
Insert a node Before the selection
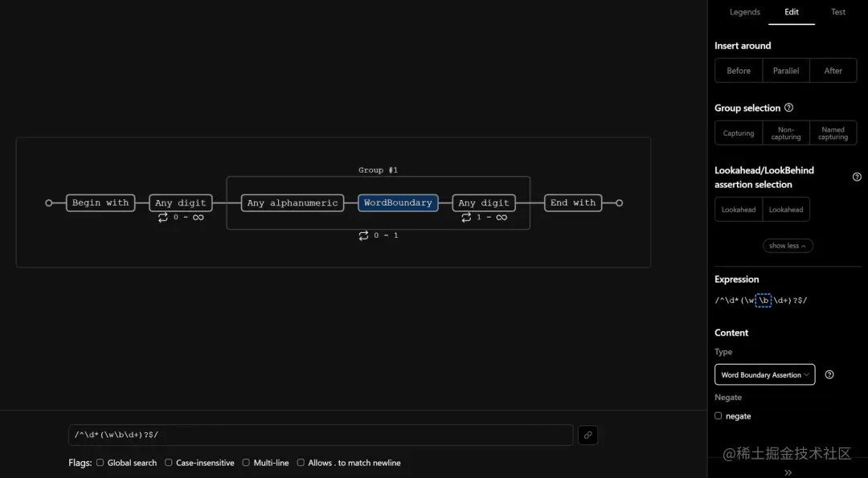[x=739, y=71]
